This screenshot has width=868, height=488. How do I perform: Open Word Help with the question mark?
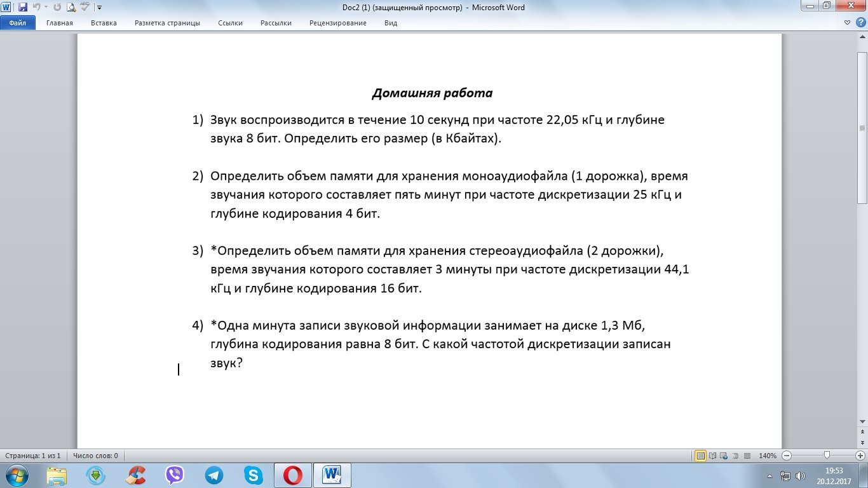tap(860, 23)
